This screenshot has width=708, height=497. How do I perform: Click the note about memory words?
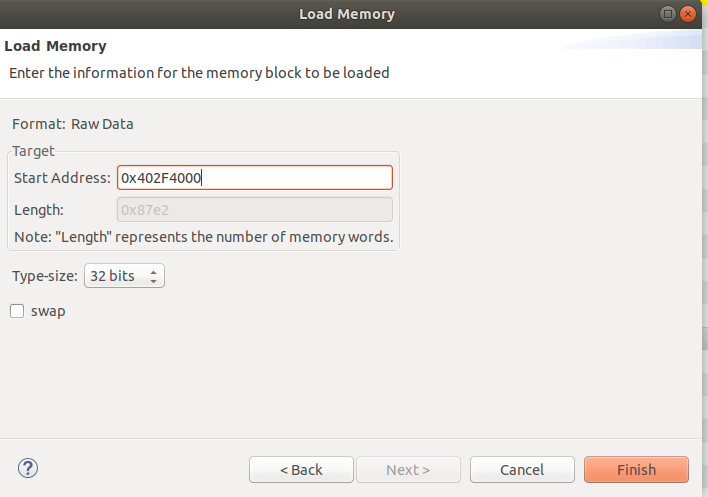pyautogui.click(x=203, y=238)
